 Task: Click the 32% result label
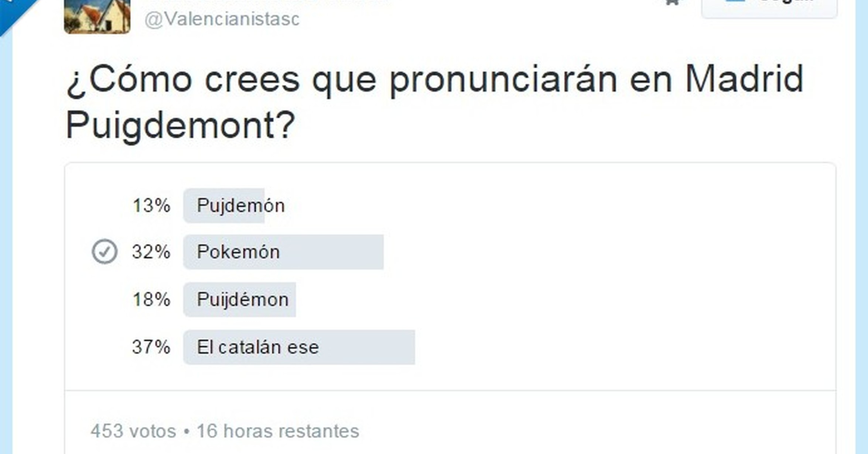(151, 252)
